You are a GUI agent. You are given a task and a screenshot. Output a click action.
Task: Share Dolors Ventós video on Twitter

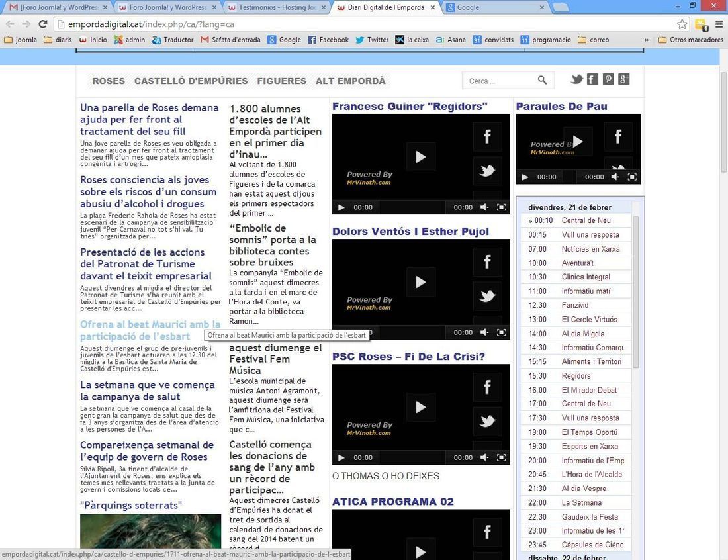487,296
